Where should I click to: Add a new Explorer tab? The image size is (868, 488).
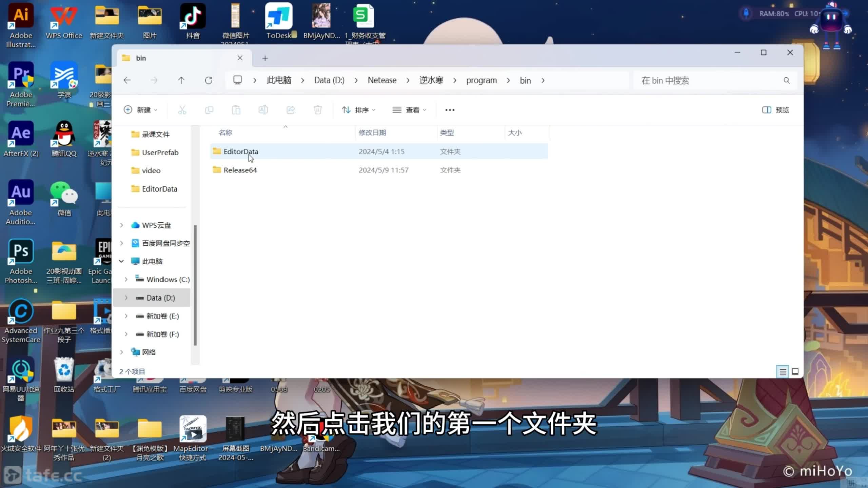pyautogui.click(x=265, y=58)
